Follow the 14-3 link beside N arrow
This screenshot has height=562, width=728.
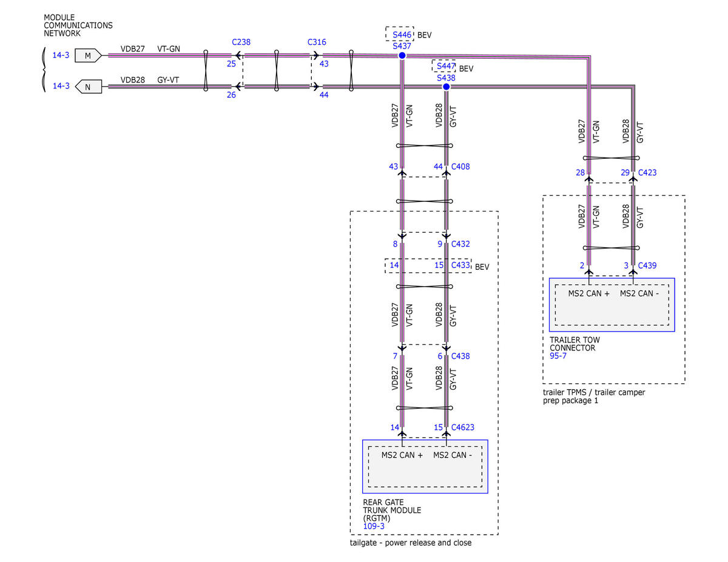pos(61,87)
